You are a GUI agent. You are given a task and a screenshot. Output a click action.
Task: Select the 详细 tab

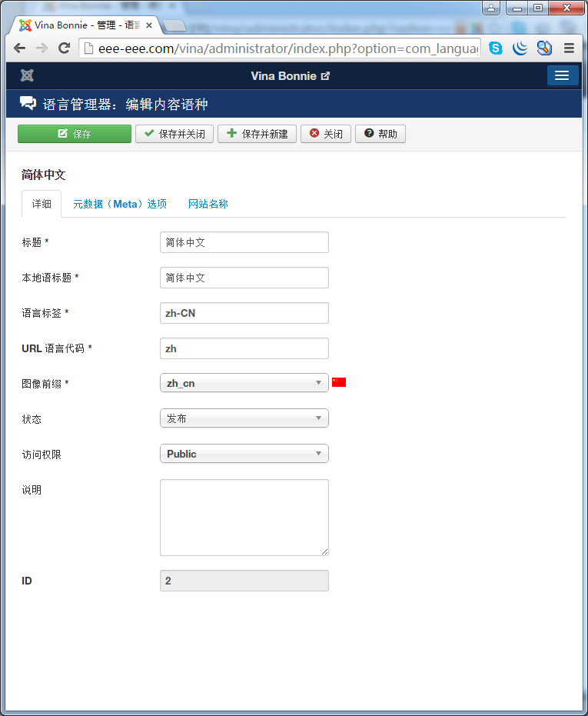tap(42, 204)
